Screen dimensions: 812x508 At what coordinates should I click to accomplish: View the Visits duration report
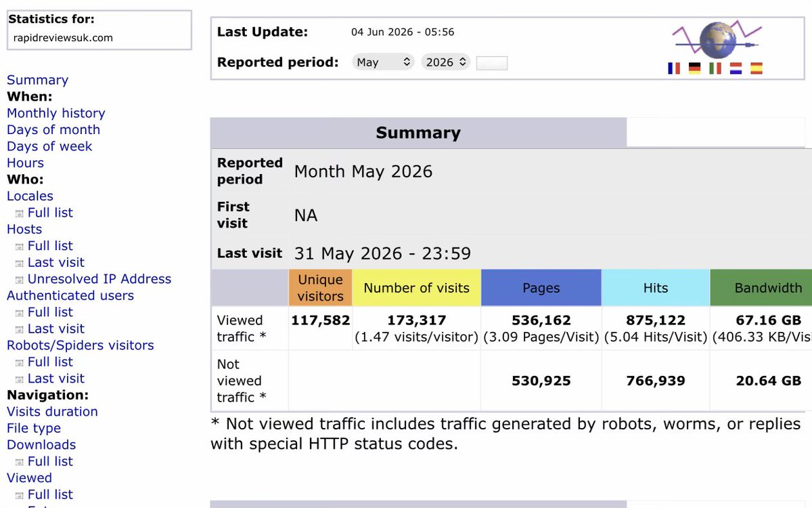tap(52, 412)
